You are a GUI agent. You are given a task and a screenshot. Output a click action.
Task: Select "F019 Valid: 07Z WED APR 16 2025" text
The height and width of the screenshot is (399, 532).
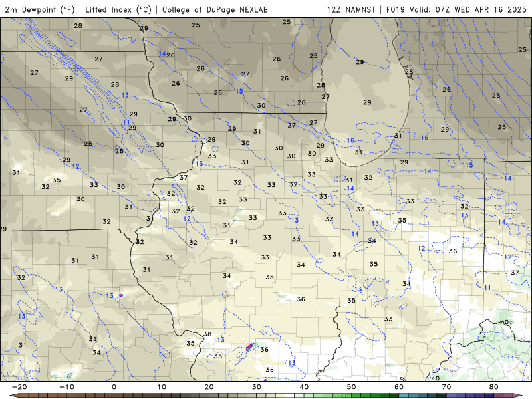[x=456, y=9]
